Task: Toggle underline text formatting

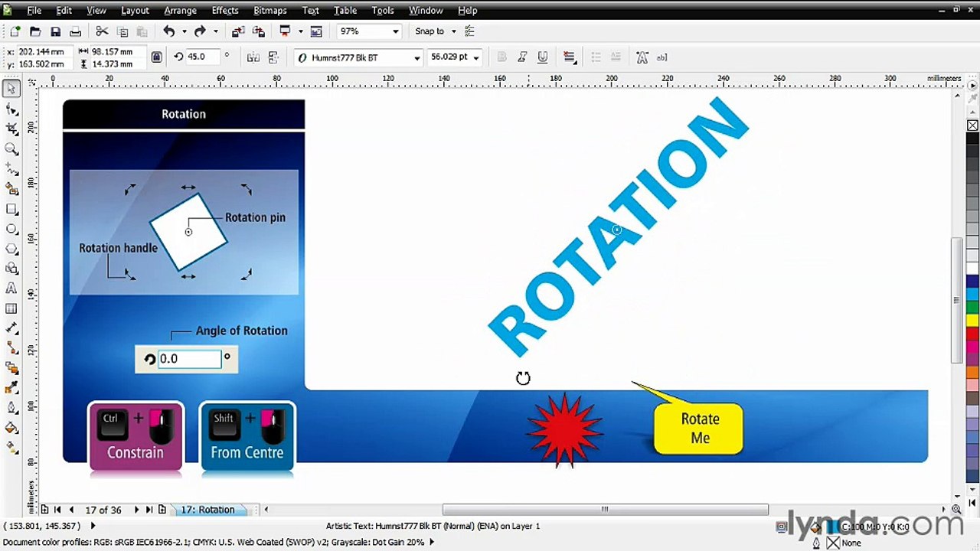Action: 543,57
